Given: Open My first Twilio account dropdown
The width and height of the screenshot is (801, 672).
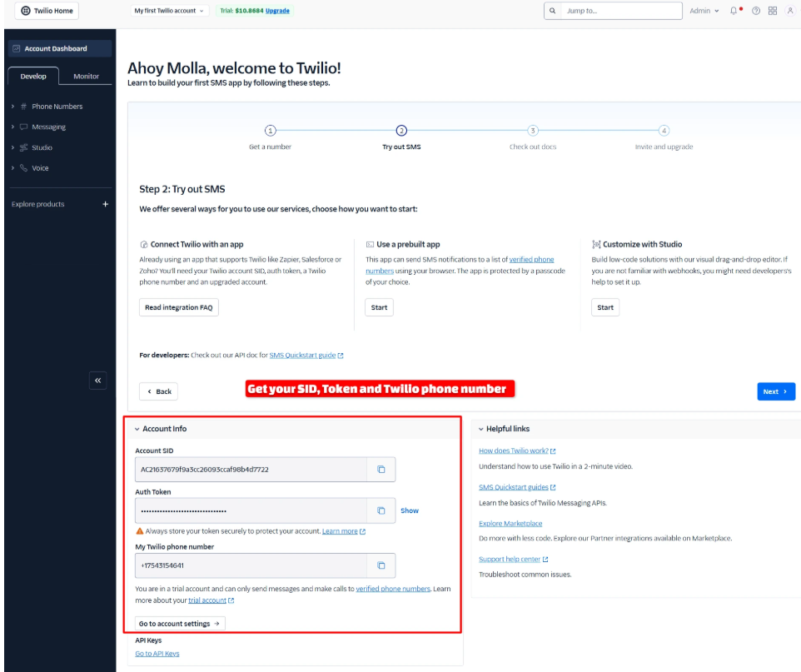Looking at the screenshot, I should 169,11.
